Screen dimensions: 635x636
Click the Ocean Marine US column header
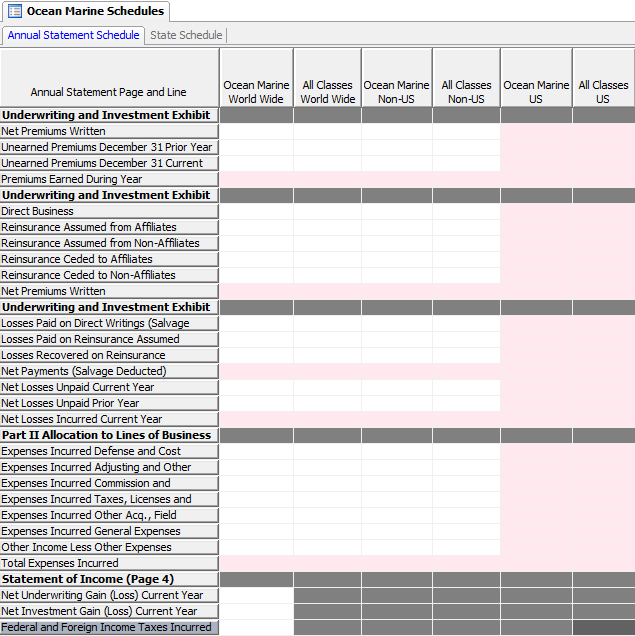(x=536, y=78)
